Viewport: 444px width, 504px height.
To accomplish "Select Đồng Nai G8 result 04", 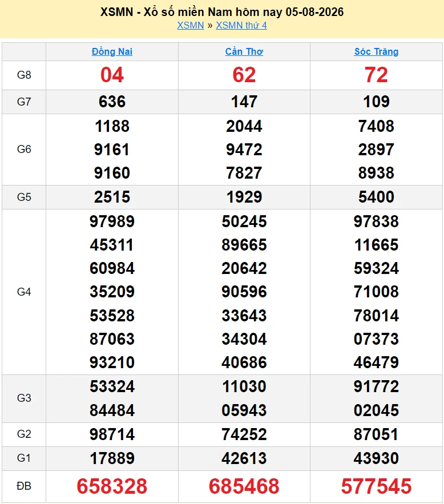I will click(112, 75).
